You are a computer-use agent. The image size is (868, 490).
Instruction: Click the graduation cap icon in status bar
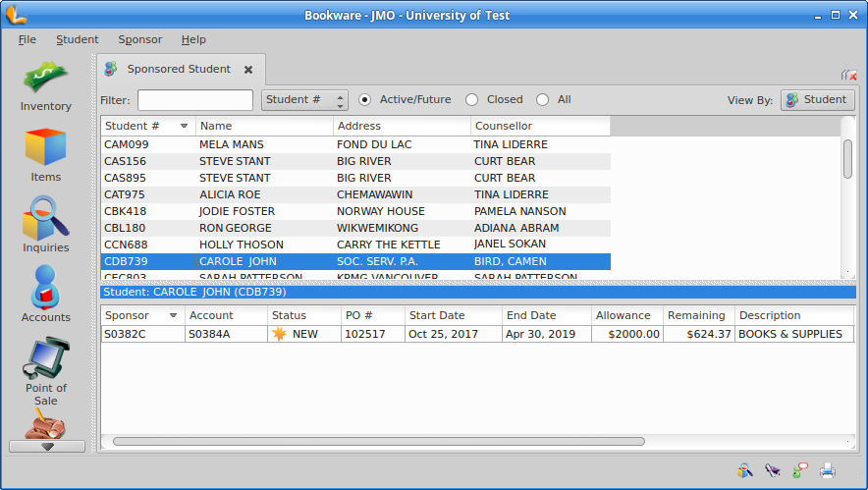773,470
